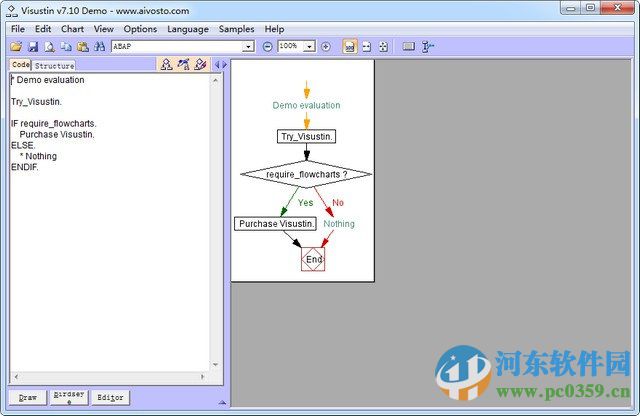The width and height of the screenshot is (640, 416).
Task: Click the 'ENDIF.' code line
Action: point(24,167)
